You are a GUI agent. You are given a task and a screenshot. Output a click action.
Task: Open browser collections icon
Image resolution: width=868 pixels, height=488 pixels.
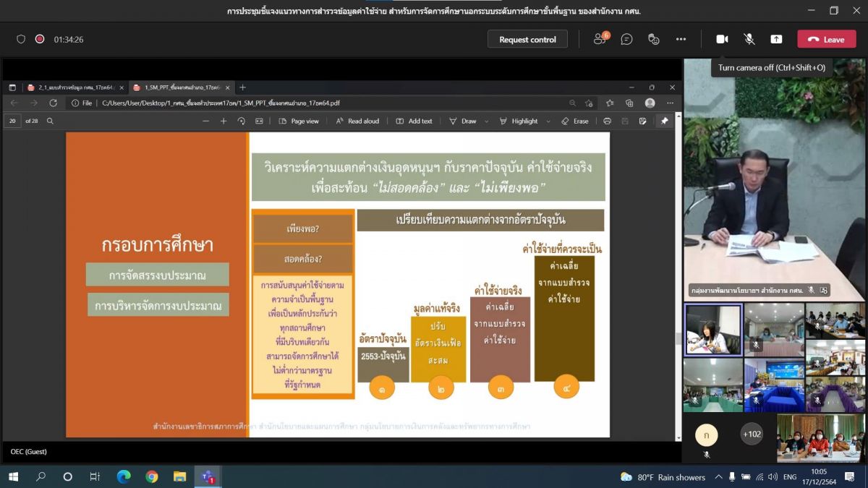629,103
